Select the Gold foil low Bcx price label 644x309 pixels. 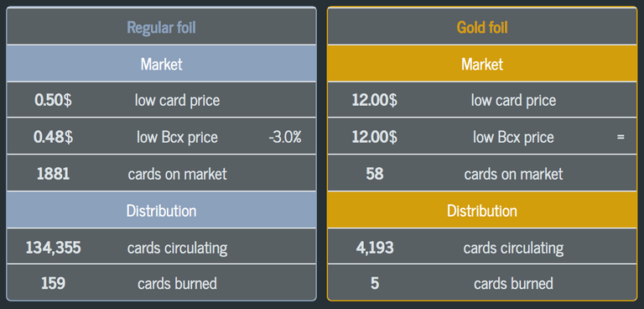point(513,137)
